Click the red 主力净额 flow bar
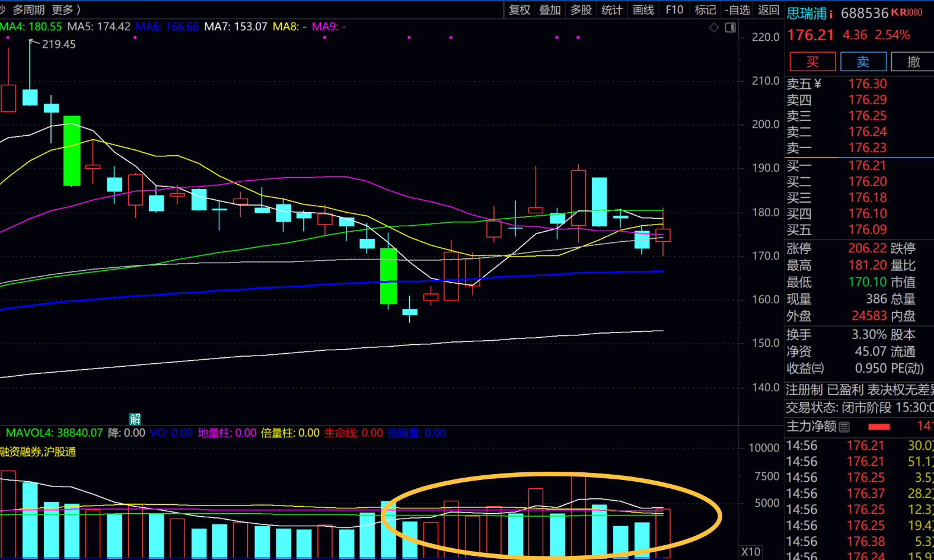This screenshot has width=934, height=560. 879,427
